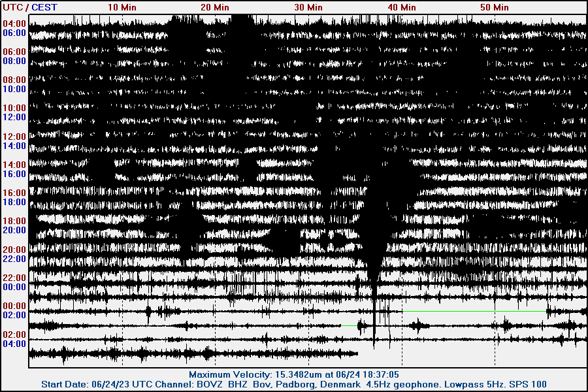
Task: Click the 02:00 UTC row label
Action: (x=14, y=335)
